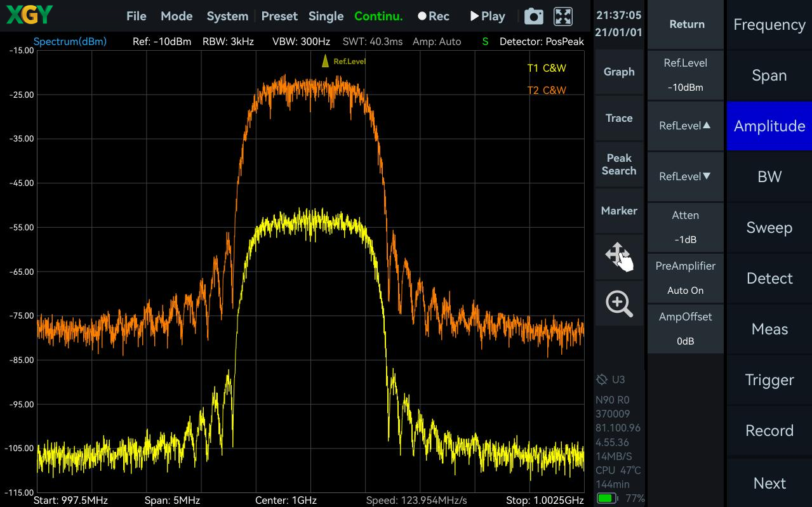This screenshot has width=812, height=507.
Task: Click the XGY logo
Action: (29, 15)
